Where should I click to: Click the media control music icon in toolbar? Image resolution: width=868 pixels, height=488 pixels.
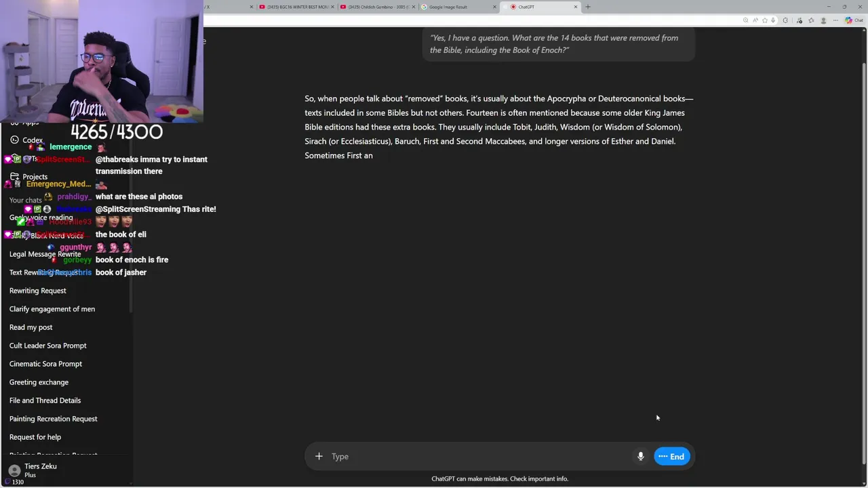pyautogui.click(x=800, y=20)
